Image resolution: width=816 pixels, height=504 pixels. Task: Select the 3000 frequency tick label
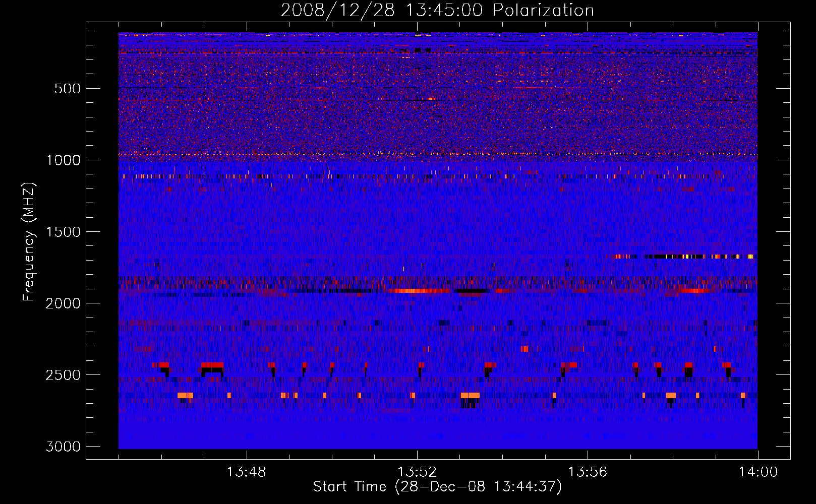[x=63, y=447]
